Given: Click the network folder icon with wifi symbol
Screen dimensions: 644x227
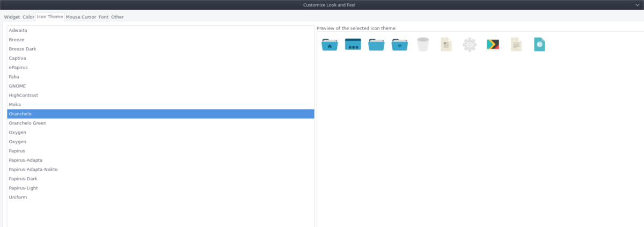Looking at the screenshot, I should click(x=400, y=44).
